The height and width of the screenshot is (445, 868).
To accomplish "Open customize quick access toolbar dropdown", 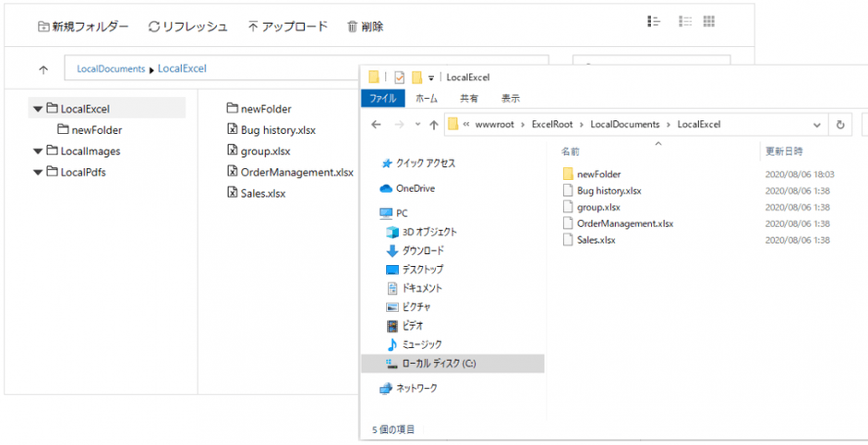I will click(x=431, y=78).
